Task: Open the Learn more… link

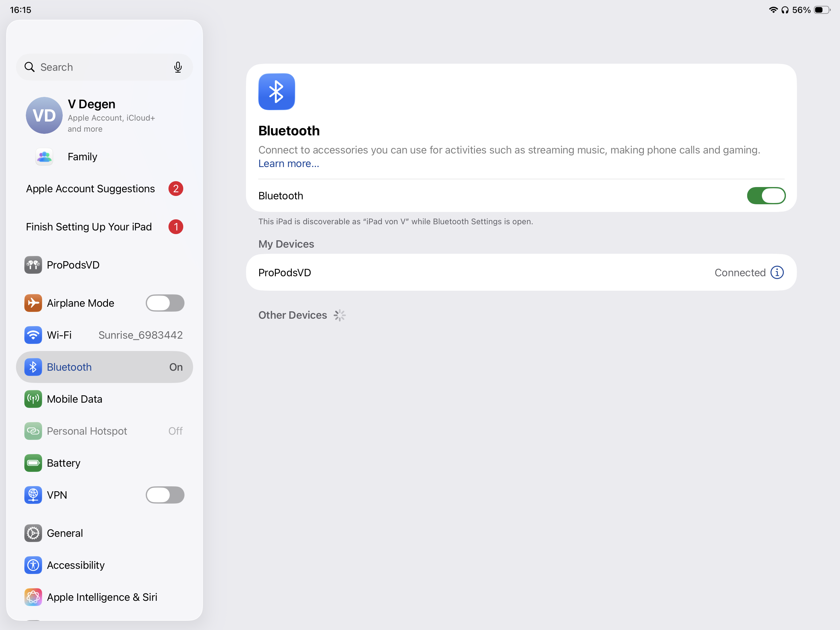Action: [289, 163]
